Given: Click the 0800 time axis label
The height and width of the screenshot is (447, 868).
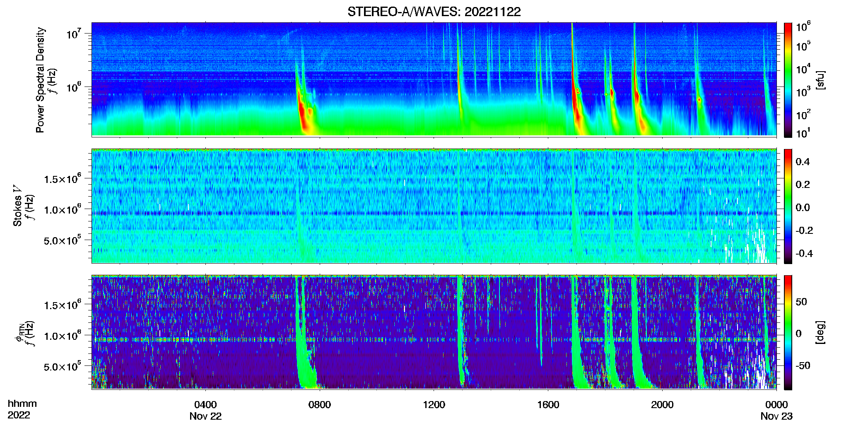Looking at the screenshot, I should click(x=320, y=405).
